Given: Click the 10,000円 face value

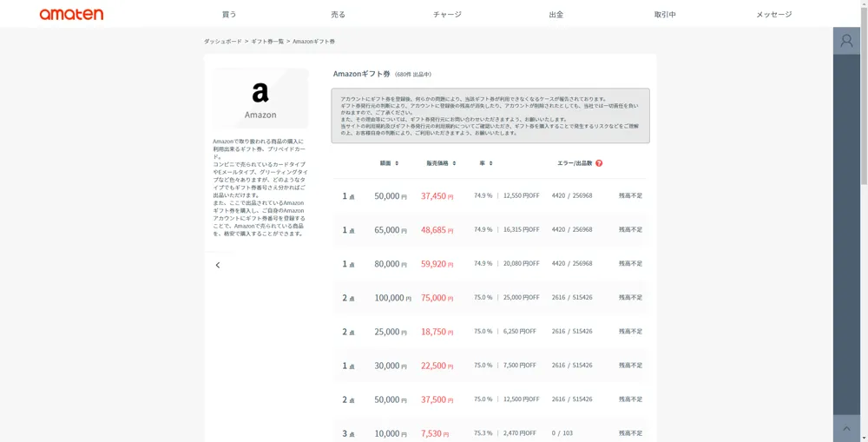Looking at the screenshot, I should [391, 433].
